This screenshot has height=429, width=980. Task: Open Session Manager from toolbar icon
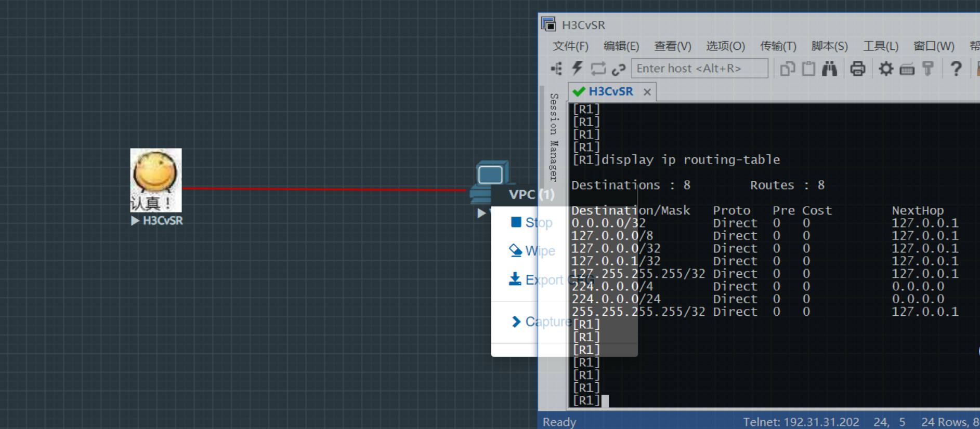556,68
